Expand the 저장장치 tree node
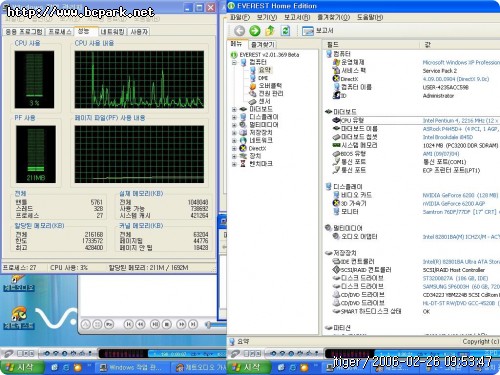 (x=234, y=133)
